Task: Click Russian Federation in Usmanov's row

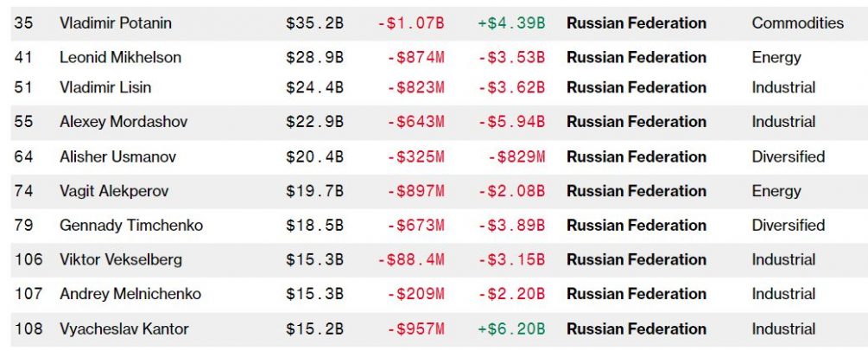Action: [637, 156]
